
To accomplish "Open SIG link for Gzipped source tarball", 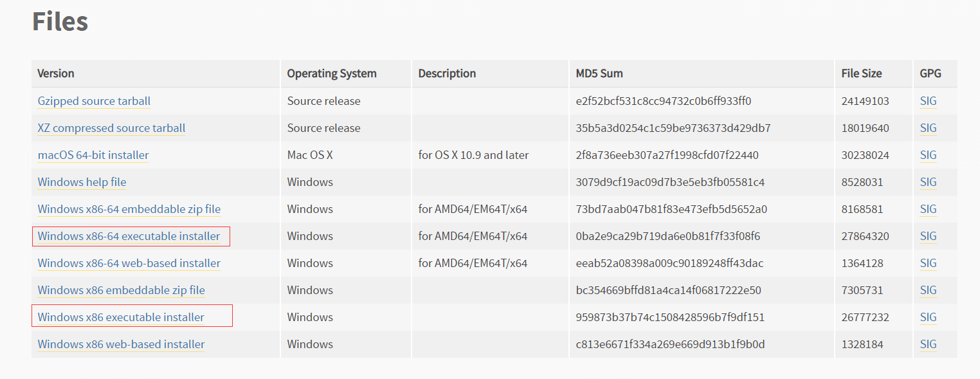I will click(928, 101).
